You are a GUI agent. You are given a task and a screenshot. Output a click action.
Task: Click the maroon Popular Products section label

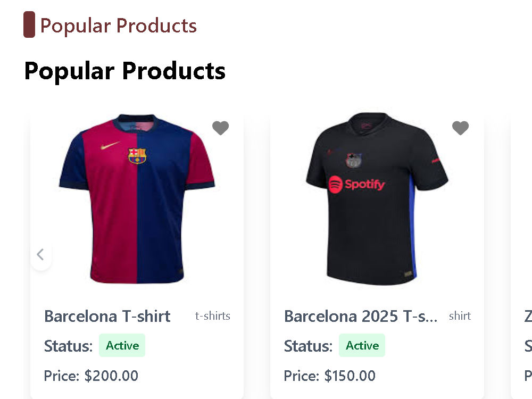coord(119,26)
